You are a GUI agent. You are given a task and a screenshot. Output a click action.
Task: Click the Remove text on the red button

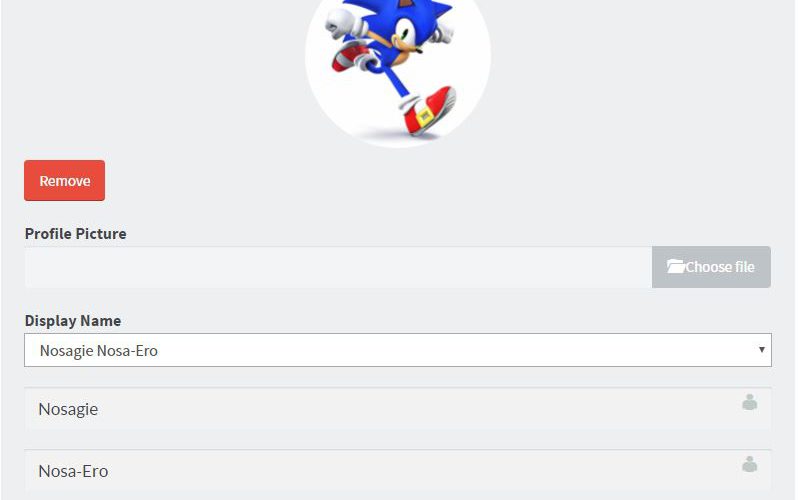coord(65,181)
